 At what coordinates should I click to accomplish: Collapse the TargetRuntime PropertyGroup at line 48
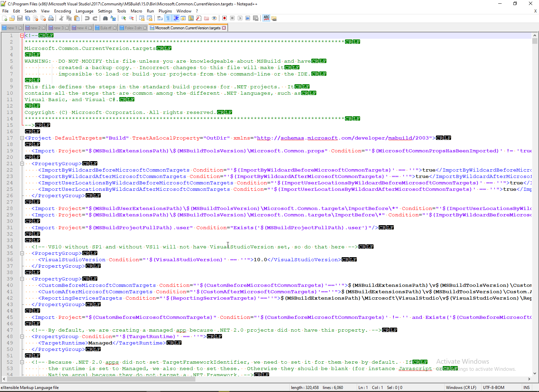[22, 336]
